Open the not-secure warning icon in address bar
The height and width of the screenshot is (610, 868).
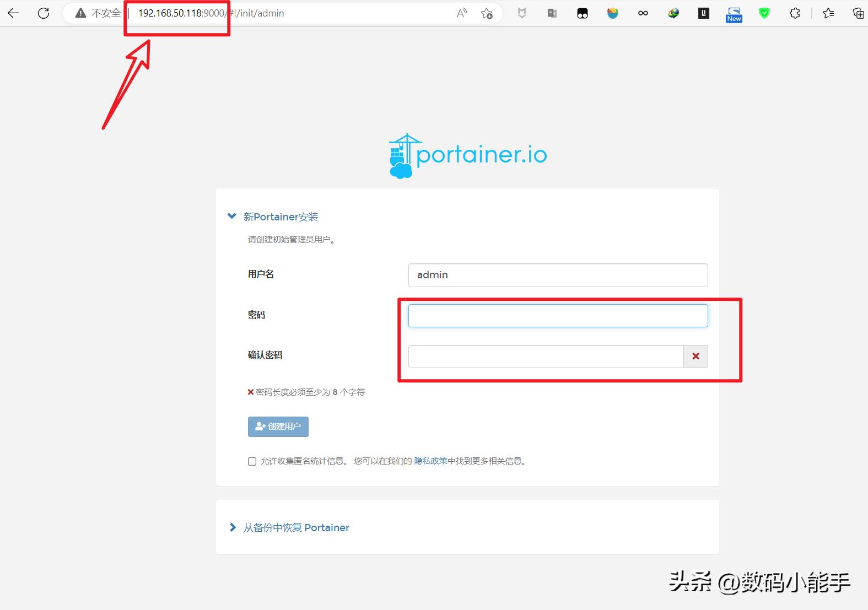click(81, 13)
